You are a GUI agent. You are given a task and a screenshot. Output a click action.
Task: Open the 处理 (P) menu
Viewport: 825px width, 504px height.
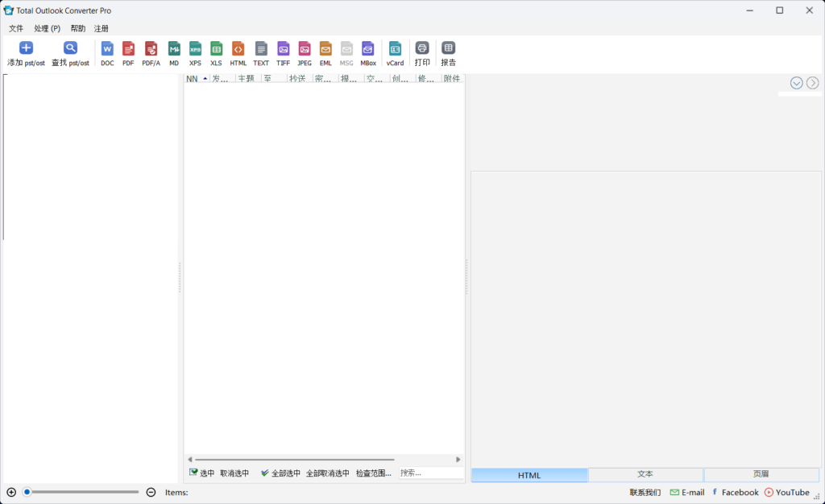coord(48,28)
